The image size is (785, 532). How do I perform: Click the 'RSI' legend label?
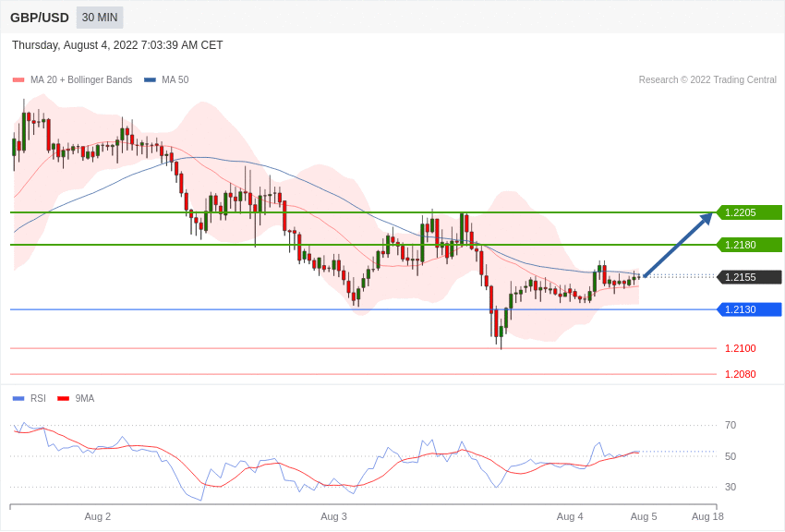pyautogui.click(x=38, y=398)
